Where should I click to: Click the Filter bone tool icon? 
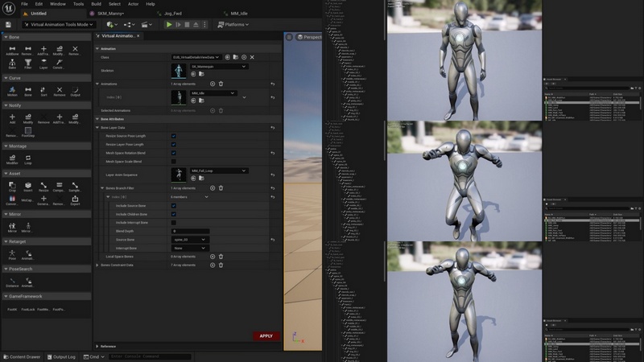point(28,63)
